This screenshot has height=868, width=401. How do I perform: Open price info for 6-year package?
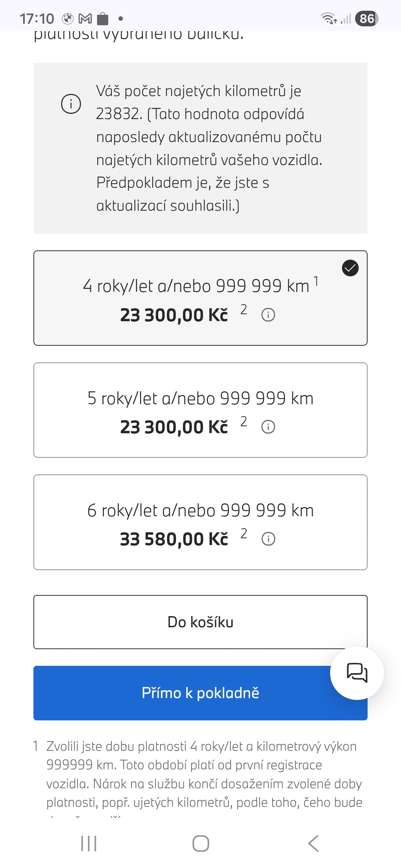point(268,539)
